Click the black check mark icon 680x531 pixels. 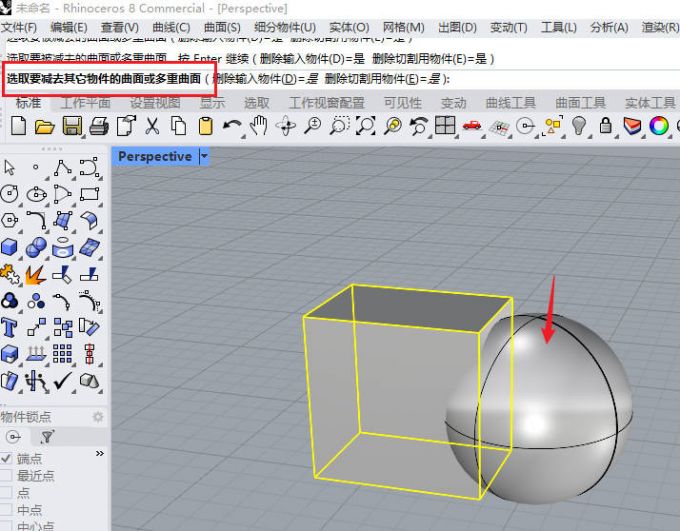[x=62, y=381]
